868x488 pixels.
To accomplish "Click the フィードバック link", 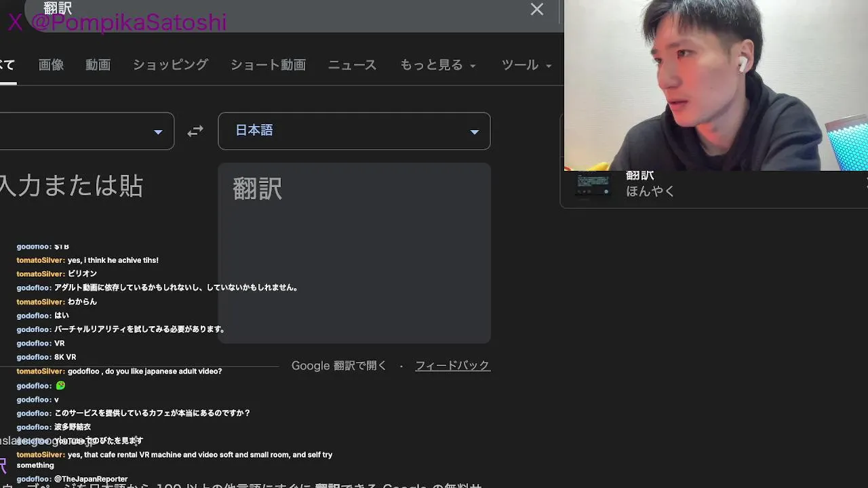I will click(x=452, y=365).
